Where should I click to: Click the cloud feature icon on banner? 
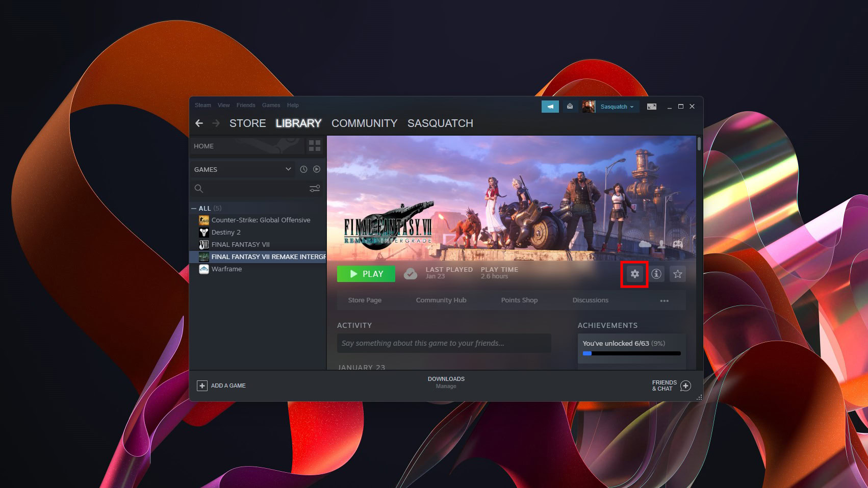pyautogui.click(x=645, y=244)
